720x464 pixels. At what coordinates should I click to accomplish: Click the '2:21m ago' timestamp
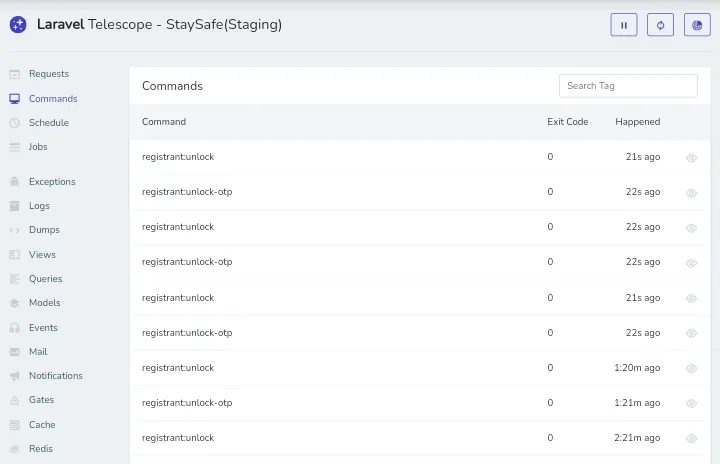coord(637,438)
